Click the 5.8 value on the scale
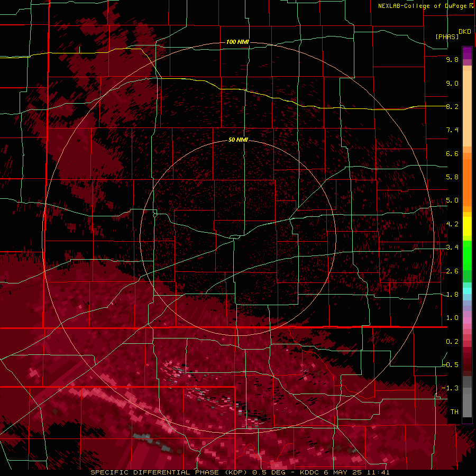The image size is (476, 476). [452, 177]
